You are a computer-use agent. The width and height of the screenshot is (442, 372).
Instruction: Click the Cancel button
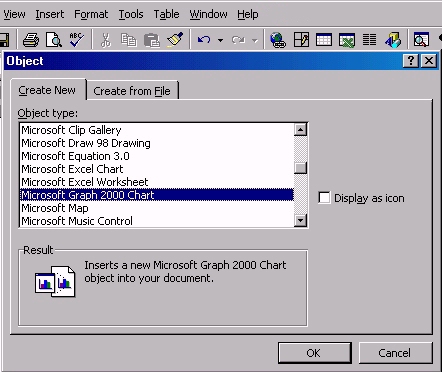point(395,353)
